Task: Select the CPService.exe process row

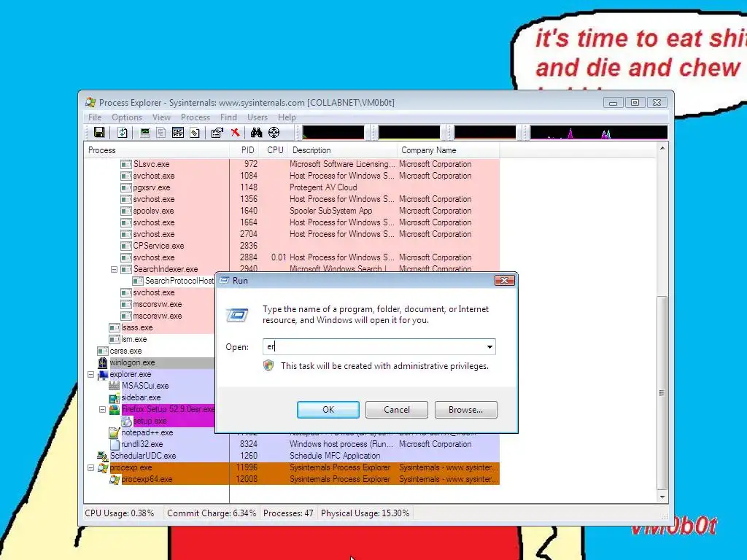Action: coord(292,246)
